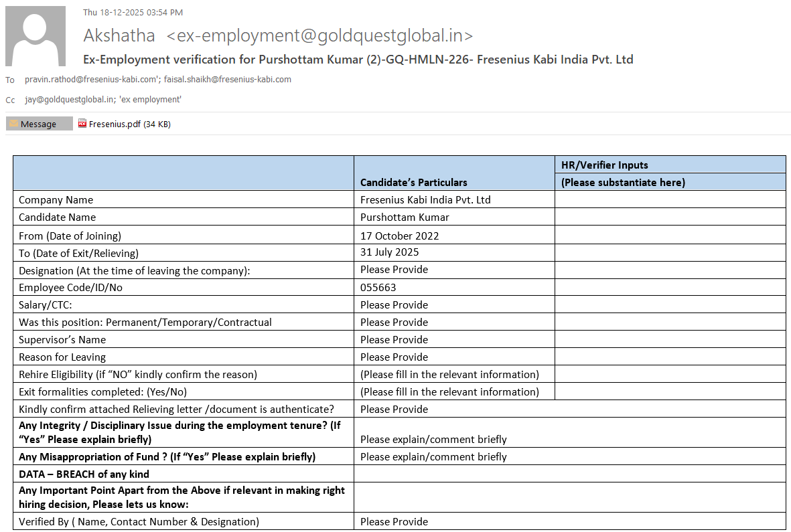Click 'Please Provide' cell in Verified By row
Viewport: 791px width, 532px height.
(394, 521)
